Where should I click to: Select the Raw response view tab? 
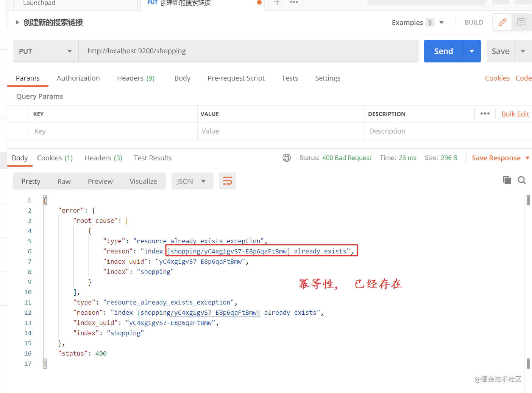coord(64,181)
